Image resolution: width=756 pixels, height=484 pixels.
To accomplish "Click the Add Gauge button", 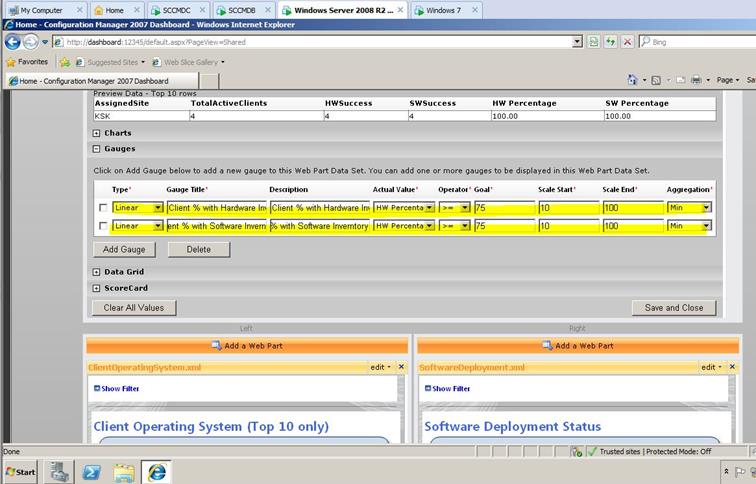I will 125,249.
